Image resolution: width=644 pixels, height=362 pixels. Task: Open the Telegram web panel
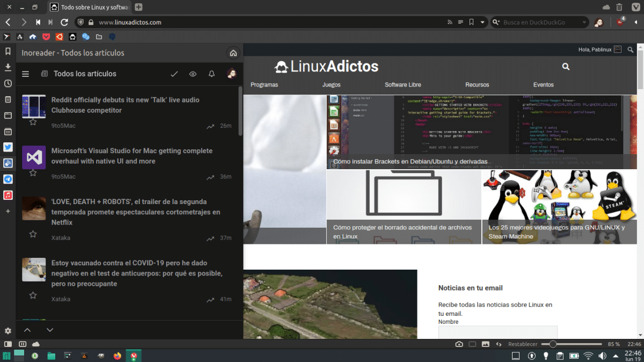click(x=8, y=179)
